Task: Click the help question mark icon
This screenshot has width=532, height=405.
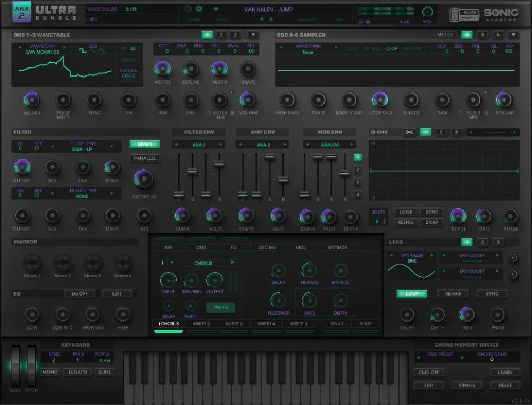Action: click(x=188, y=9)
